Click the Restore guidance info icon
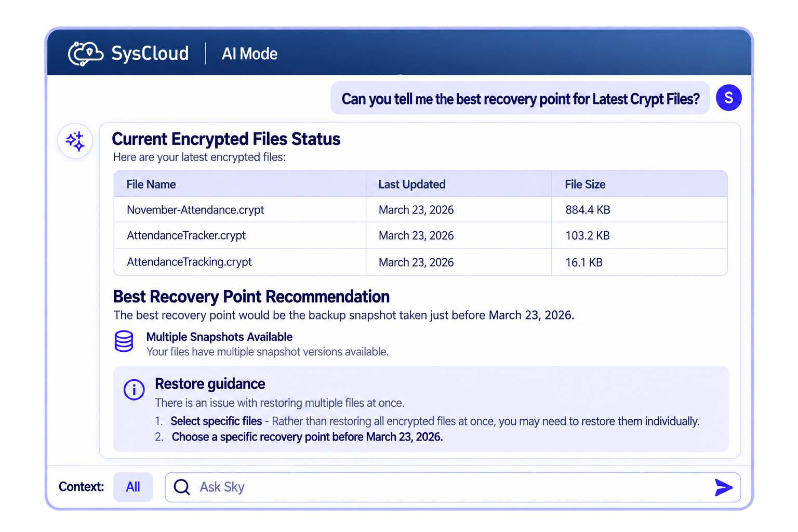This screenshot has height=532, width=798. pyautogui.click(x=134, y=389)
